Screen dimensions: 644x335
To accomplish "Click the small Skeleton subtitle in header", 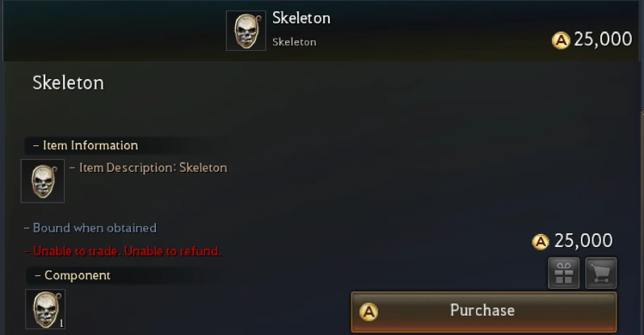I will point(294,42).
